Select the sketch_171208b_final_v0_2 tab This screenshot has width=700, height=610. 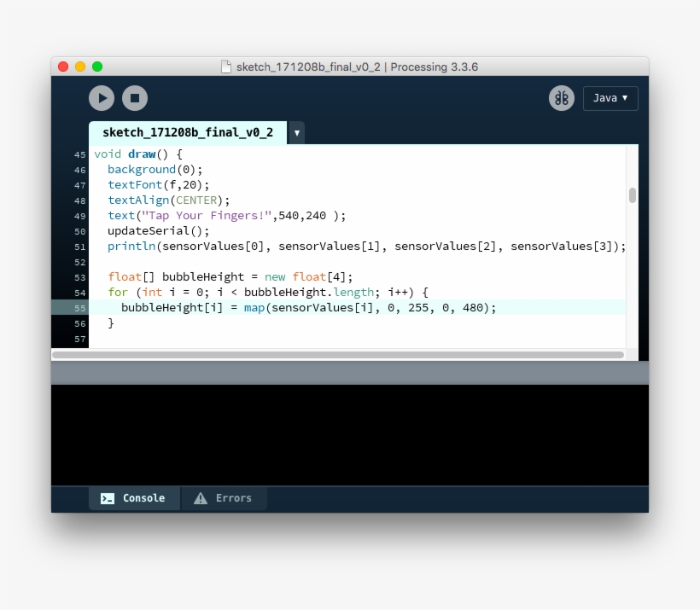pos(190,132)
